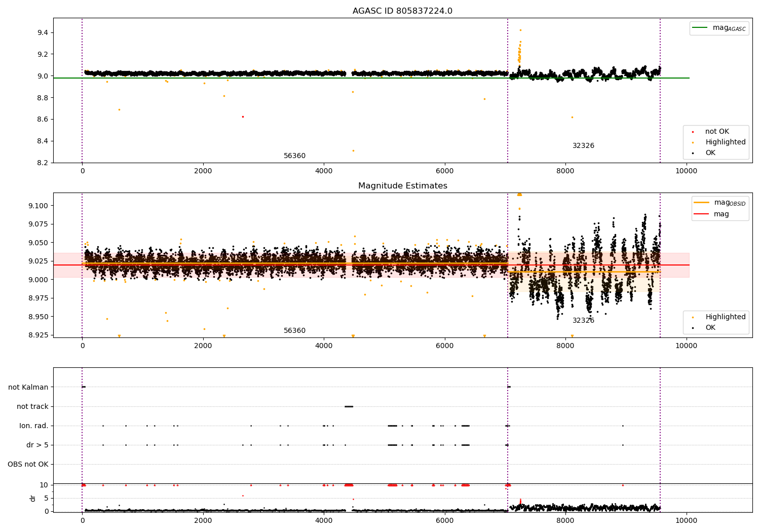Click the 2000 x-axis tick under top plot

point(203,171)
